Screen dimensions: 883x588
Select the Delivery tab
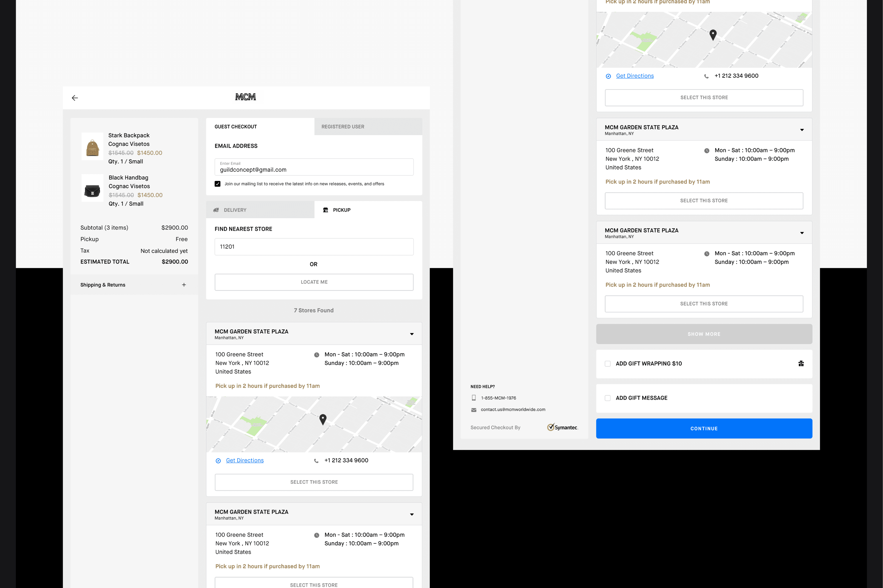pyautogui.click(x=260, y=210)
